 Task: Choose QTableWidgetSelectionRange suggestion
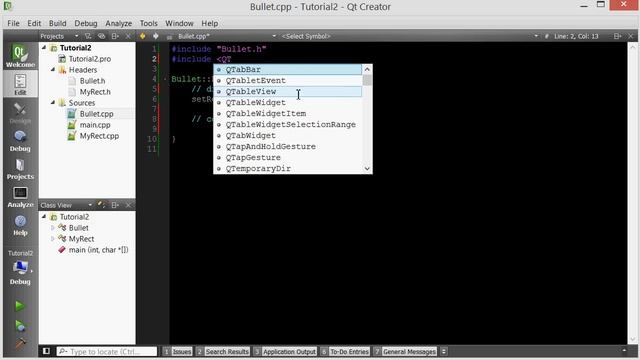click(288, 124)
